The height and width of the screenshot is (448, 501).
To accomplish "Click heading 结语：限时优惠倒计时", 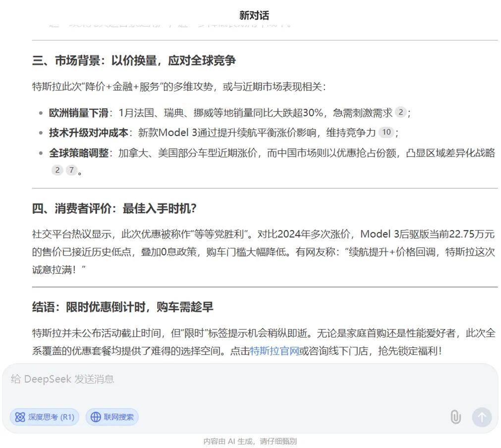I will pos(122,307).
